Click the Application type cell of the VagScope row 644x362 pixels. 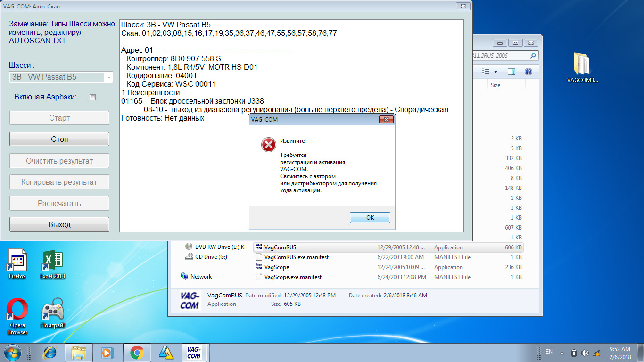click(x=448, y=267)
